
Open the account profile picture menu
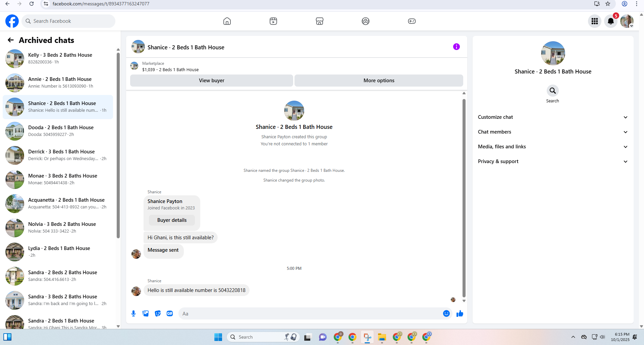pos(627,21)
